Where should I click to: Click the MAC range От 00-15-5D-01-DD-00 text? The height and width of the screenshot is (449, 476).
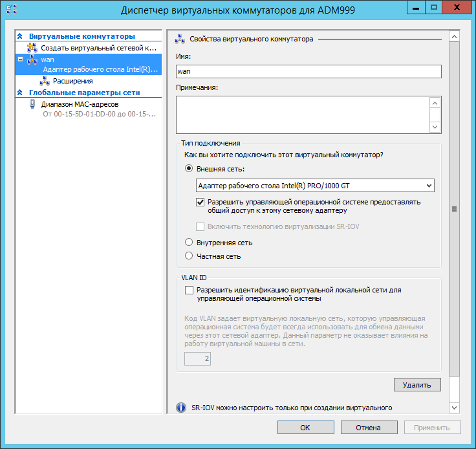tap(99, 114)
